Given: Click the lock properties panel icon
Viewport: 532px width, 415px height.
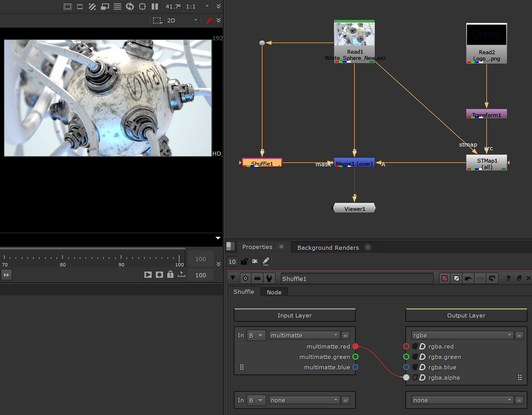Looking at the screenshot, I should (244, 261).
